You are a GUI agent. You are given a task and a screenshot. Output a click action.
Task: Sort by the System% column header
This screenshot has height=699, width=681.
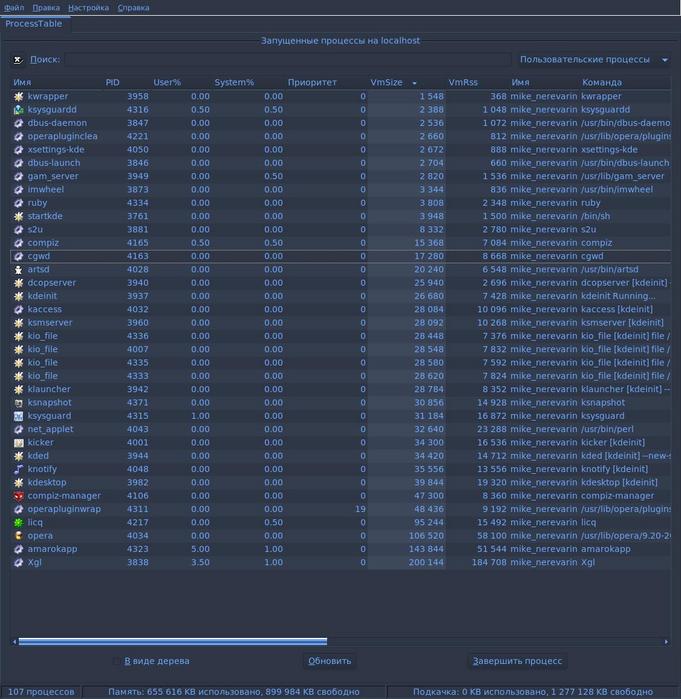(248, 82)
